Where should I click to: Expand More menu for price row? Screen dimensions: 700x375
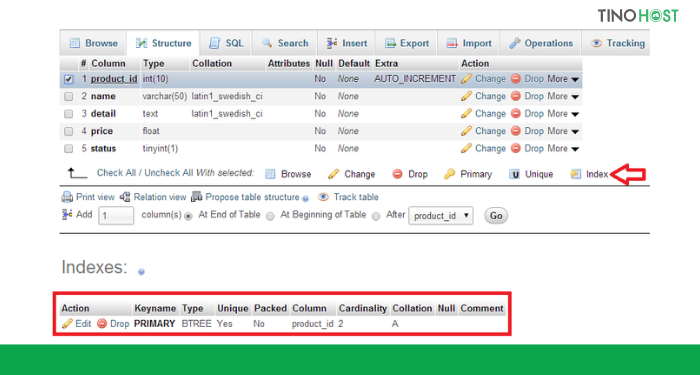[x=563, y=131]
